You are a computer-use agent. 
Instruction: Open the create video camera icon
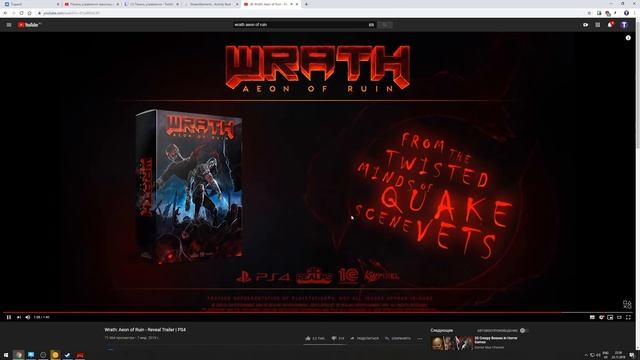point(585,25)
